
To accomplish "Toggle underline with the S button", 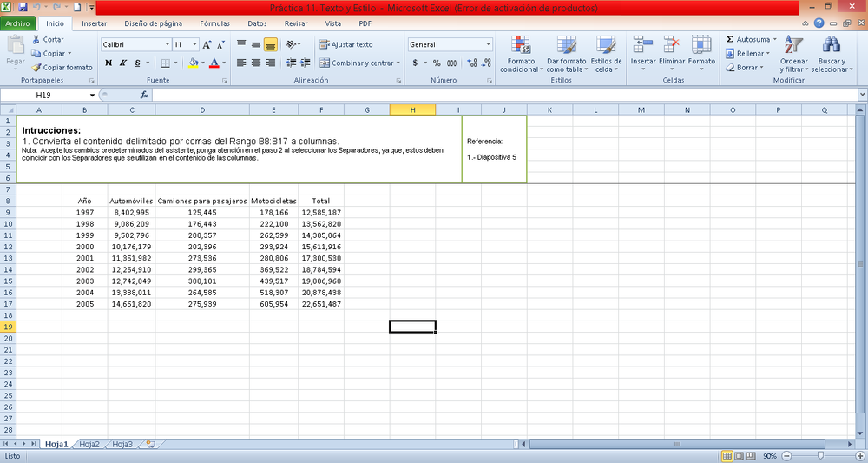I will coord(139,63).
